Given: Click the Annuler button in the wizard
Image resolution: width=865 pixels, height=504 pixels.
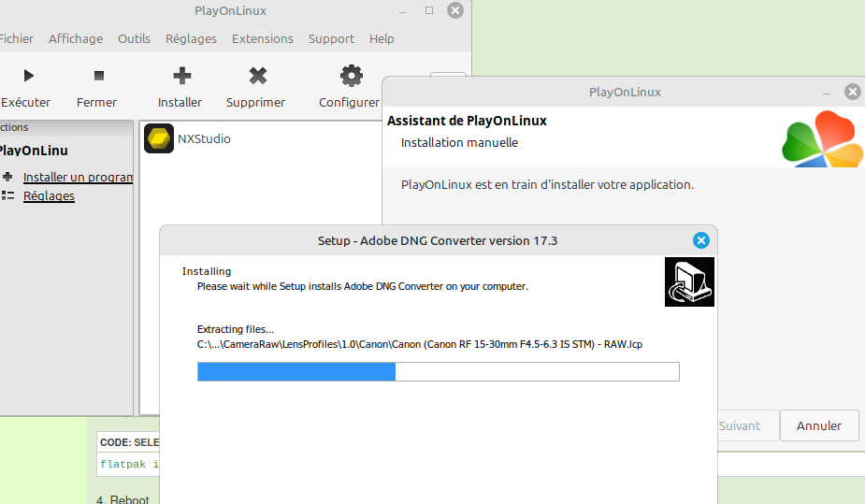Looking at the screenshot, I should [818, 425].
